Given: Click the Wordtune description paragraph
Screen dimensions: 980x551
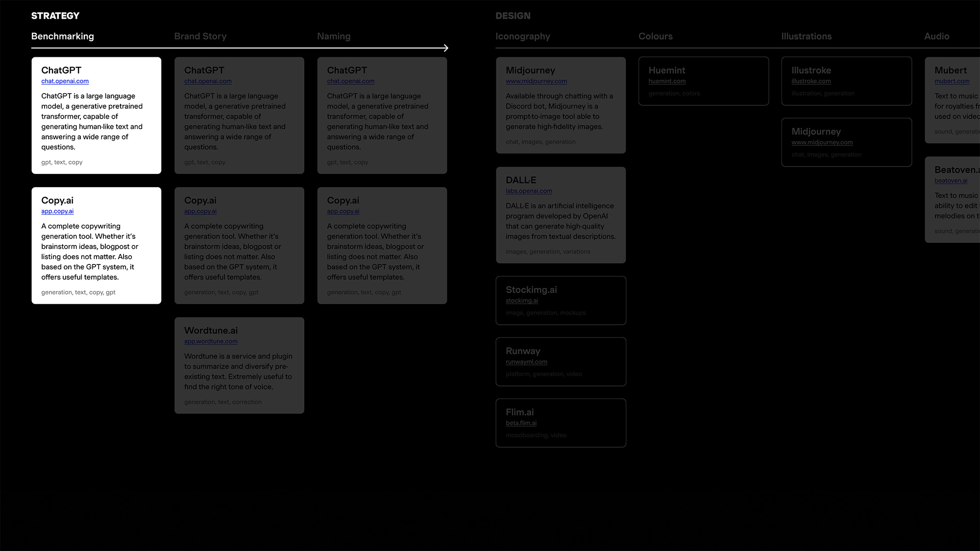Looking at the screenshot, I should coord(238,371).
